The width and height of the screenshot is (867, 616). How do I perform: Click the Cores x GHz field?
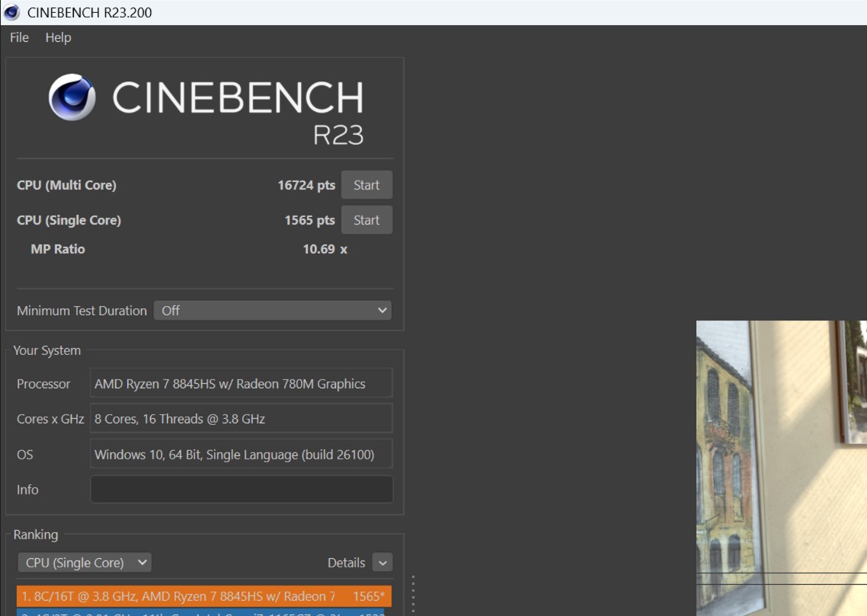coord(242,419)
